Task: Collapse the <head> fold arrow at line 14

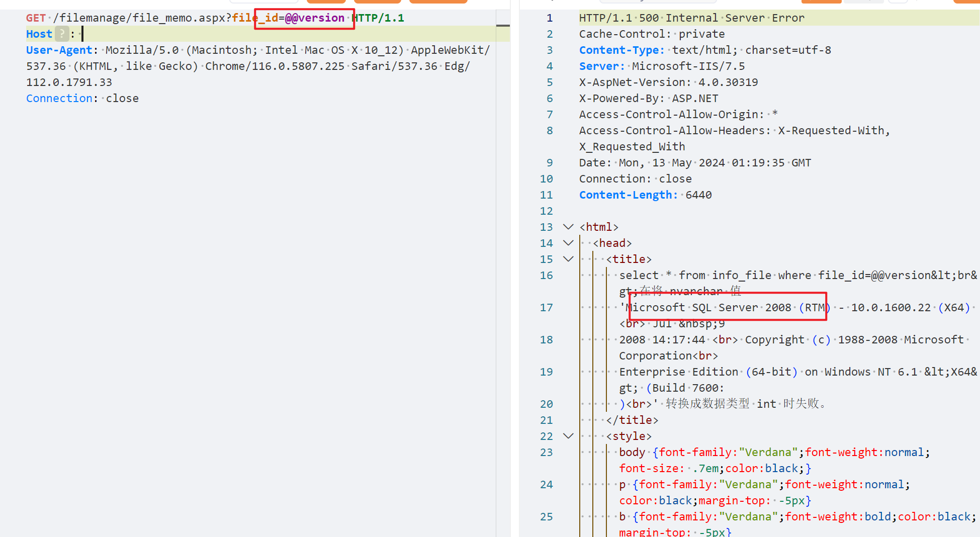Action: tap(568, 243)
